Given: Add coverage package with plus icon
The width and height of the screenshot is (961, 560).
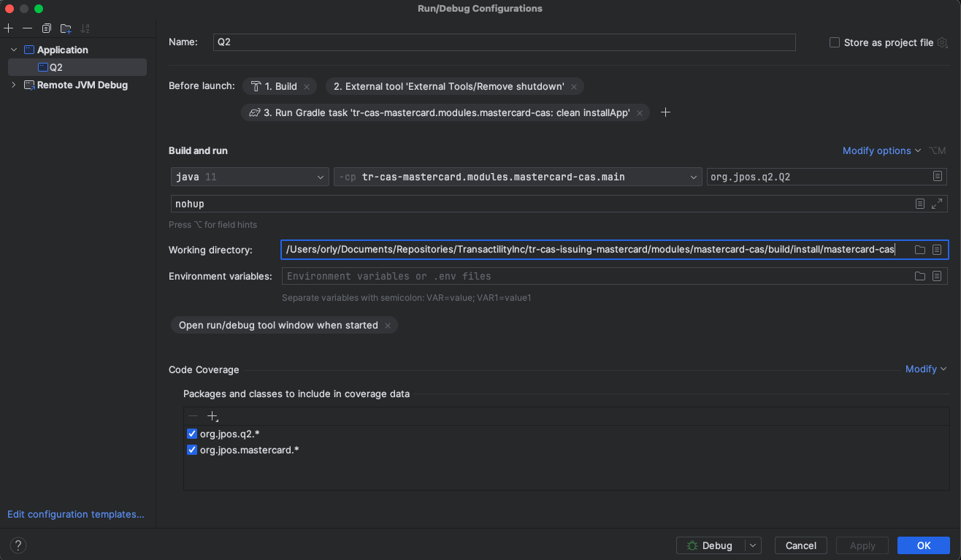Looking at the screenshot, I should pyautogui.click(x=212, y=416).
